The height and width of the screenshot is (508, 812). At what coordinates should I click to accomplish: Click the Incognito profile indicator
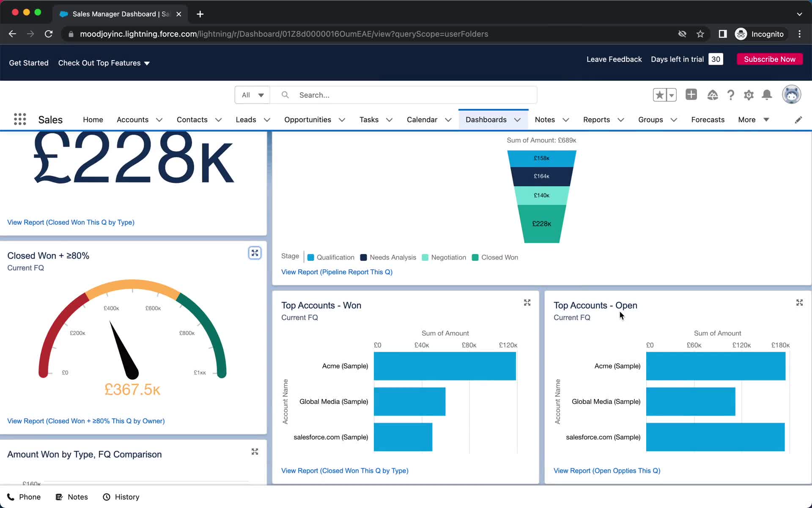[760, 34]
